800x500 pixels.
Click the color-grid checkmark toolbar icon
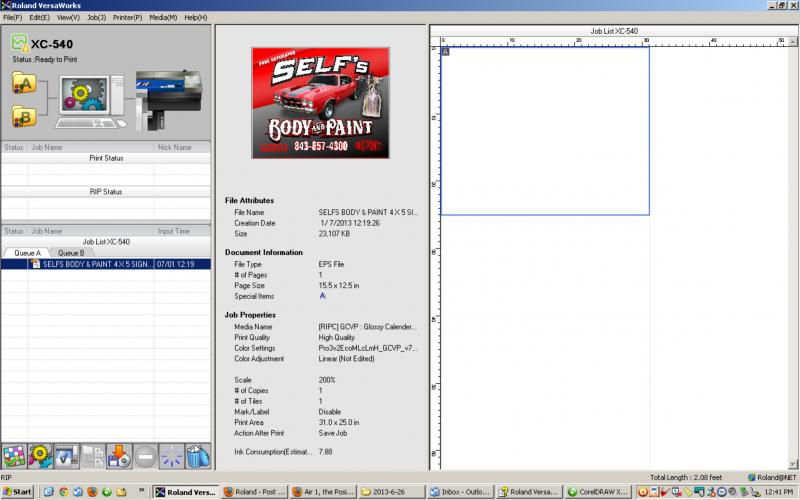coord(14,456)
